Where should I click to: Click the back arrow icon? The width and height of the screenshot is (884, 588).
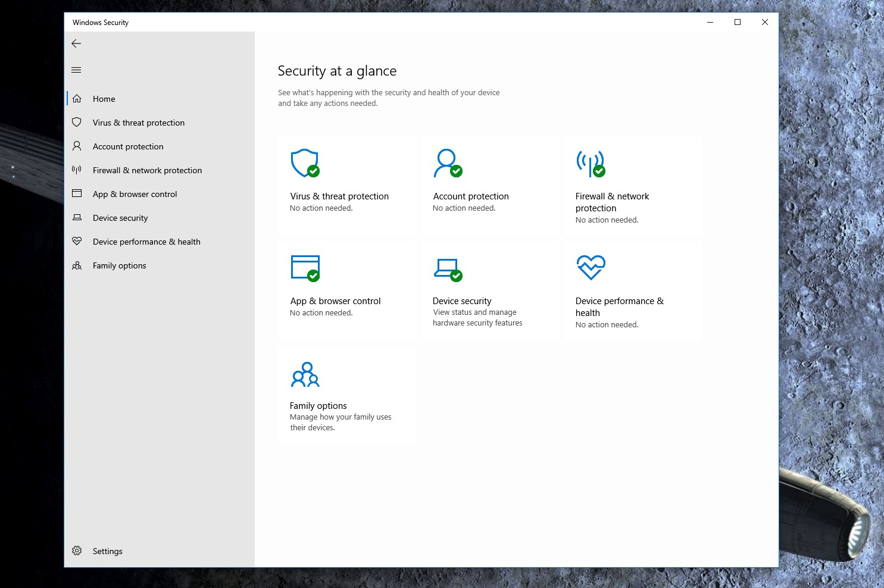click(x=76, y=43)
